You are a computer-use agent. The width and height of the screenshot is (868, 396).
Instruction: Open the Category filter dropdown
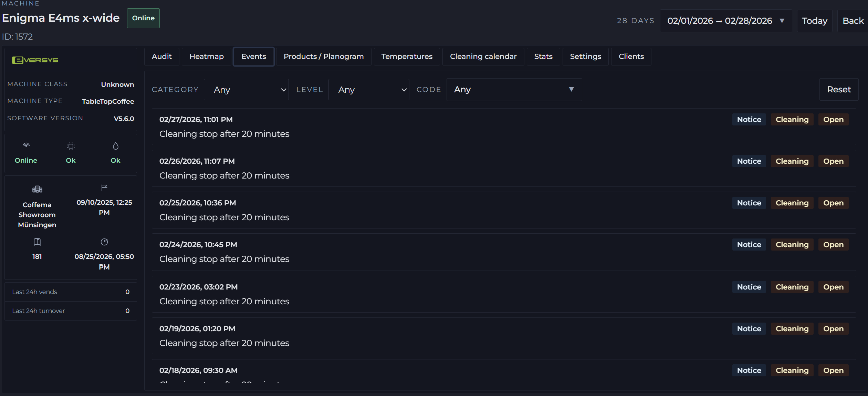[x=246, y=90]
